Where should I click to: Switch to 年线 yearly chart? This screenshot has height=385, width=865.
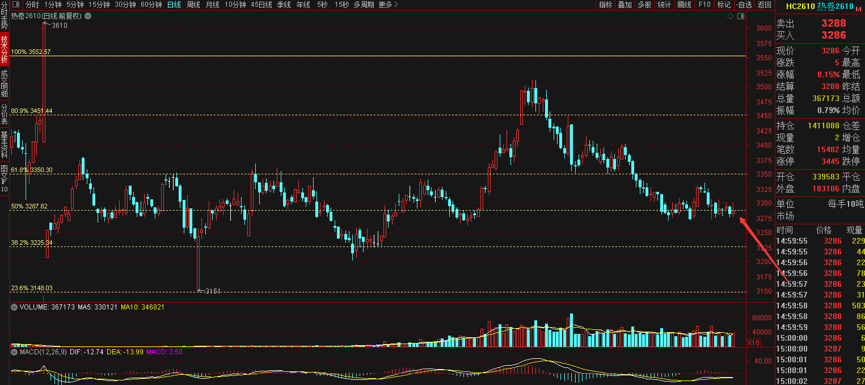(x=303, y=4)
